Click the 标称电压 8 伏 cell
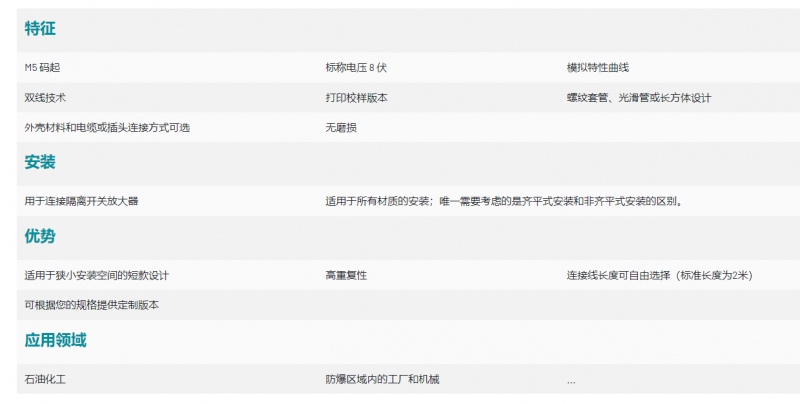Viewport: 800px width, 404px height. [356, 68]
